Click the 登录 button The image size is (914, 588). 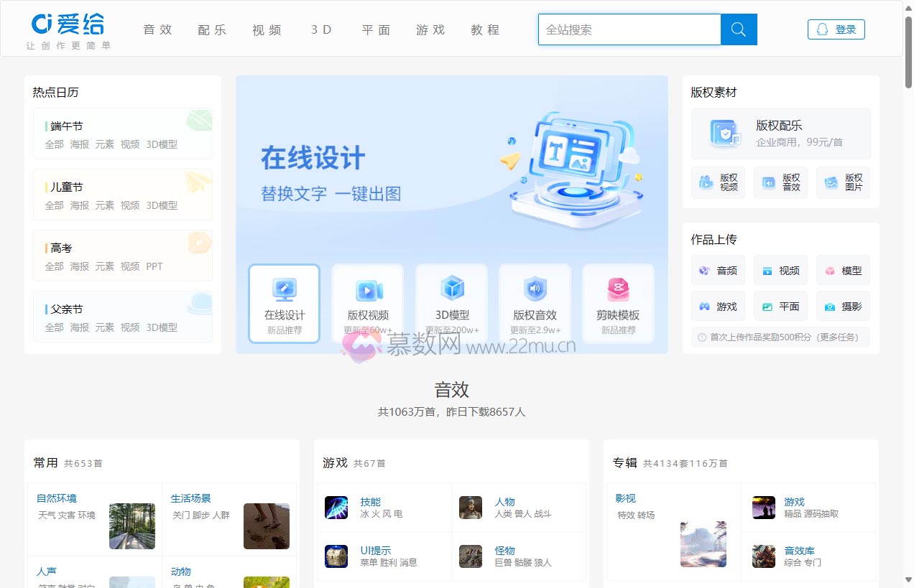pos(836,29)
